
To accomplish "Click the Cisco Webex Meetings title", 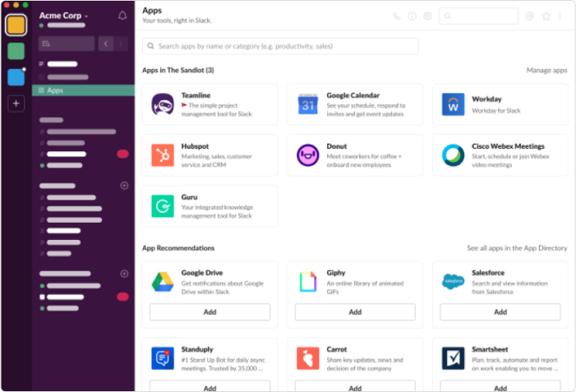I will tap(508, 146).
